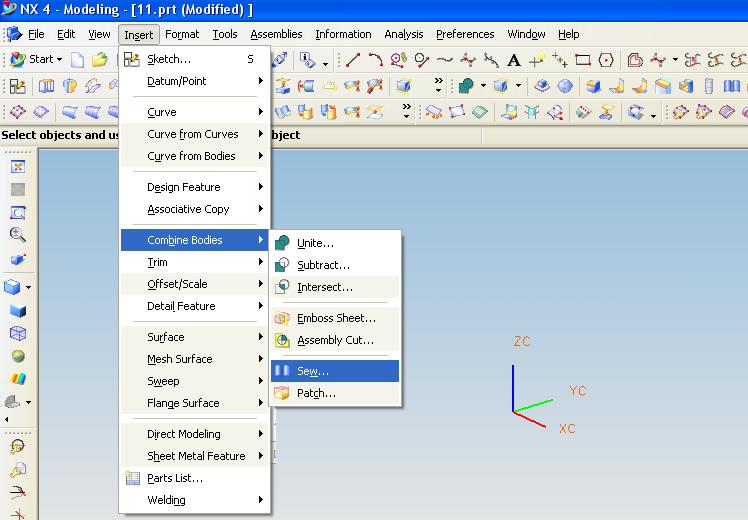Click the Zoom area icon

click(18, 212)
